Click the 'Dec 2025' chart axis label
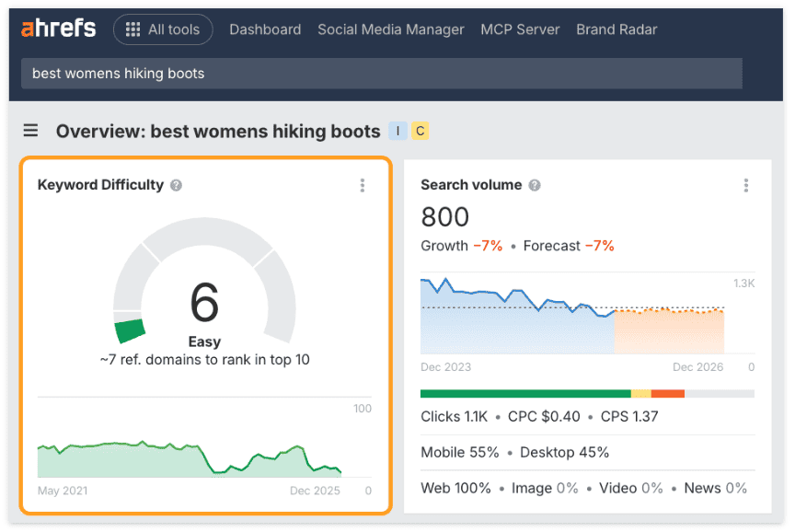The width and height of the screenshot is (795, 532). [x=315, y=491]
